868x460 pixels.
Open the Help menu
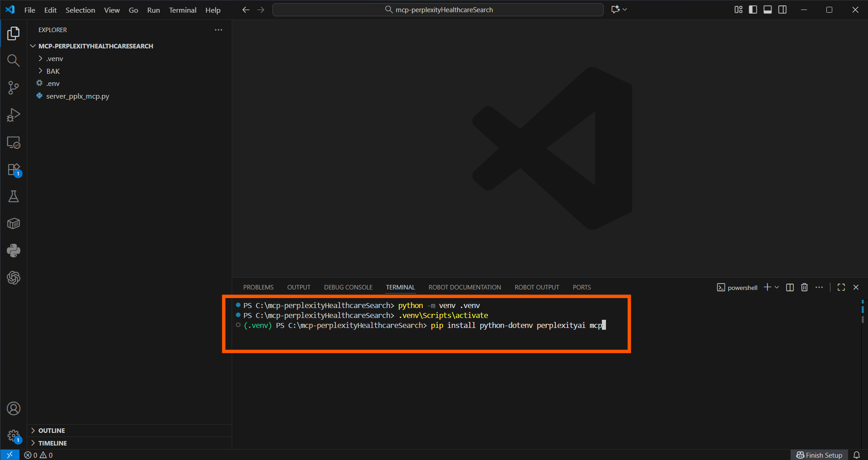point(213,10)
